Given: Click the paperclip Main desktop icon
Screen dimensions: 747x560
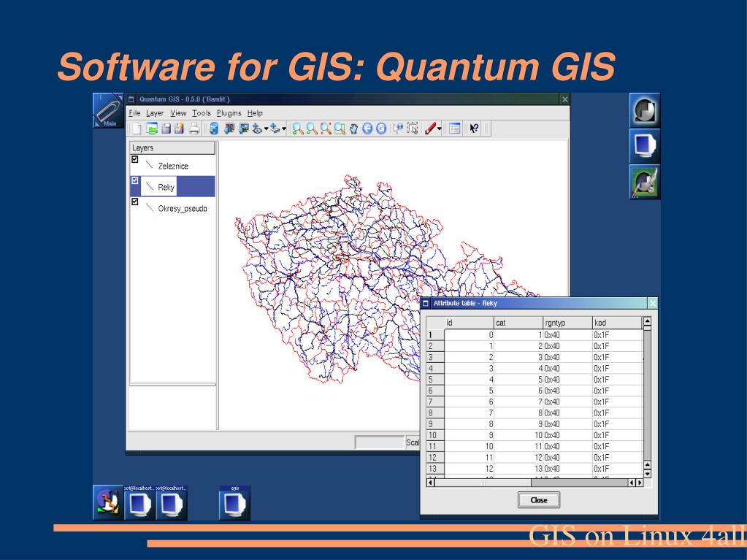Looking at the screenshot, I should pos(109,110).
